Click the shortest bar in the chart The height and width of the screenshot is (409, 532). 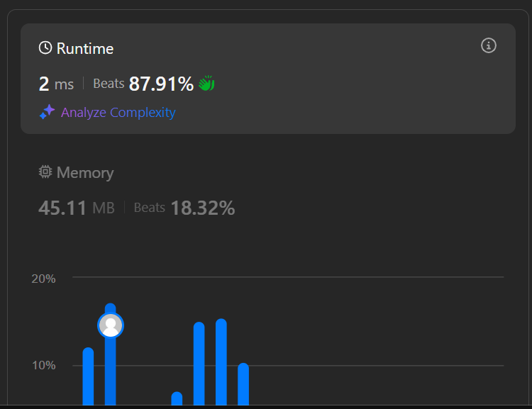coord(177,398)
